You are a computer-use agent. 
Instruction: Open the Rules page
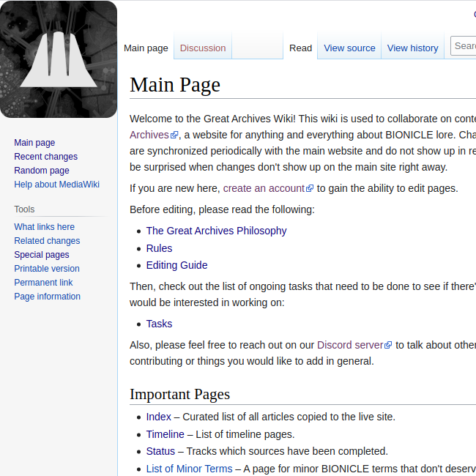point(159,248)
